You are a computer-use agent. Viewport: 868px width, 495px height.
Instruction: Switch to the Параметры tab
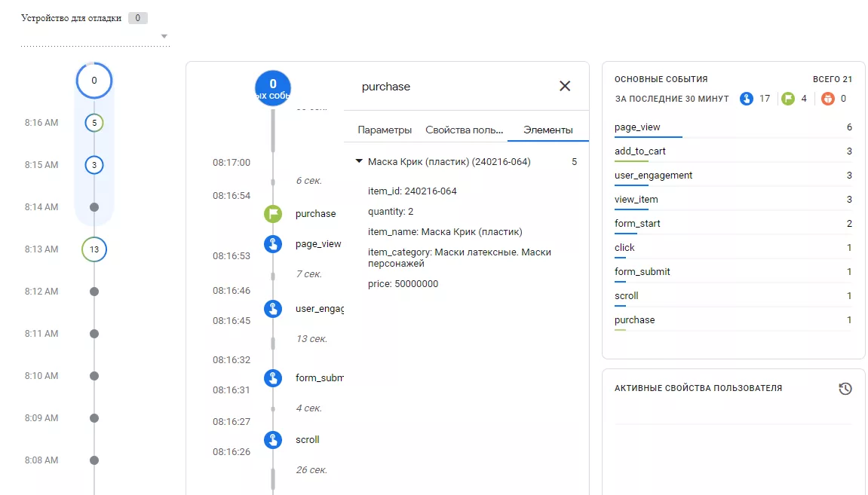pyautogui.click(x=385, y=130)
